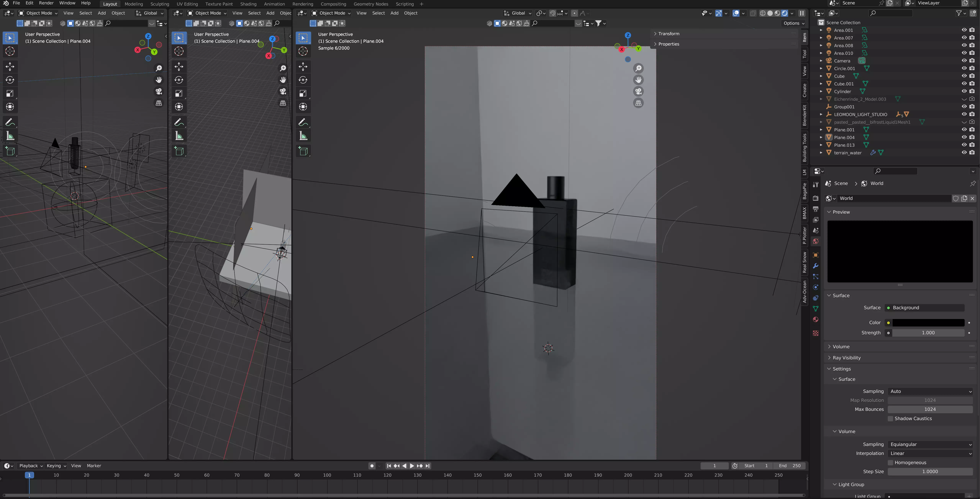Screen dimensions: 980x499
Task: Collapse the Preview panel
Action: point(841,212)
